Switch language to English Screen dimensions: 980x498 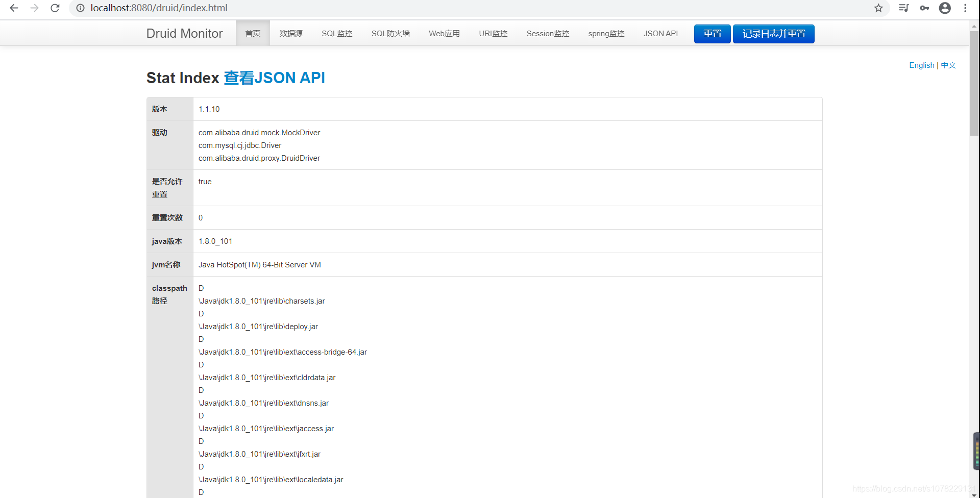[x=921, y=65]
